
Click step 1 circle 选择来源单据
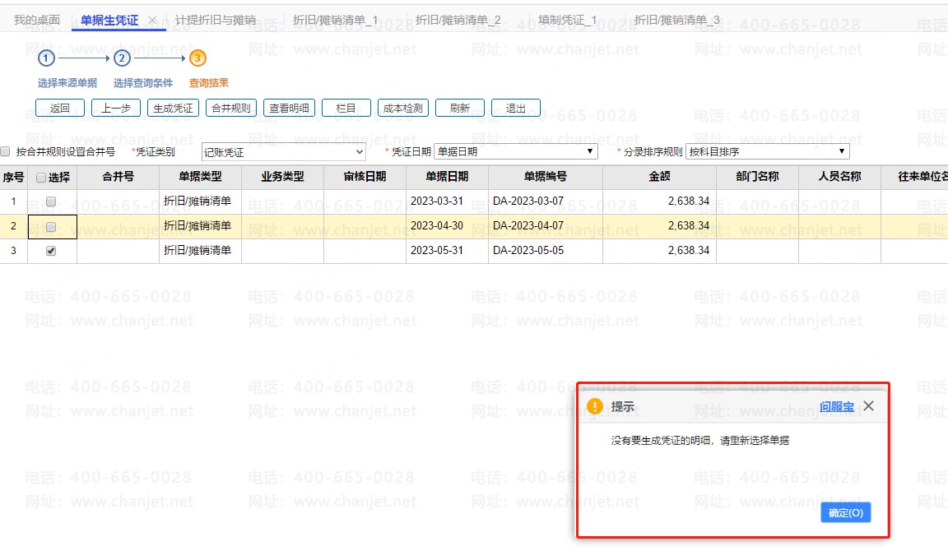click(47, 58)
